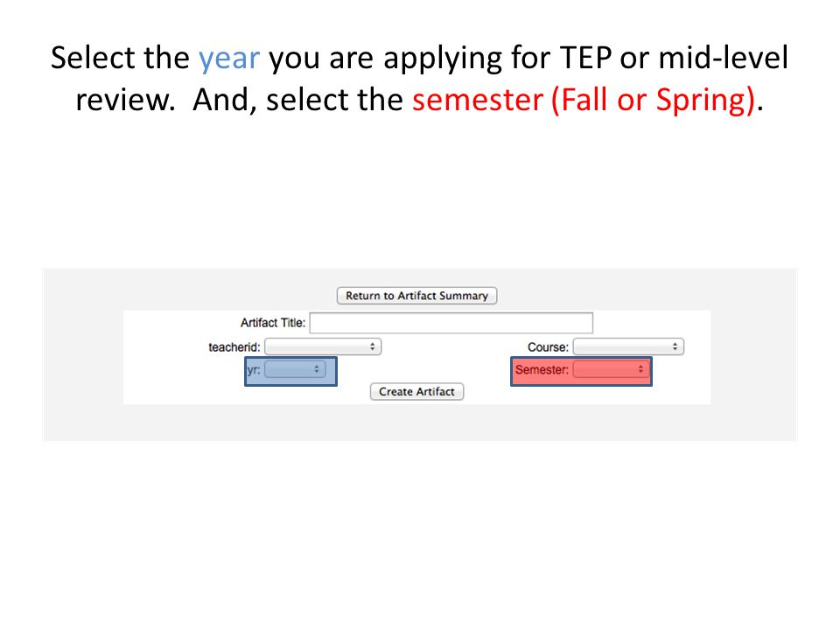
Task: Click the Create Artifact button
Action: point(416,392)
